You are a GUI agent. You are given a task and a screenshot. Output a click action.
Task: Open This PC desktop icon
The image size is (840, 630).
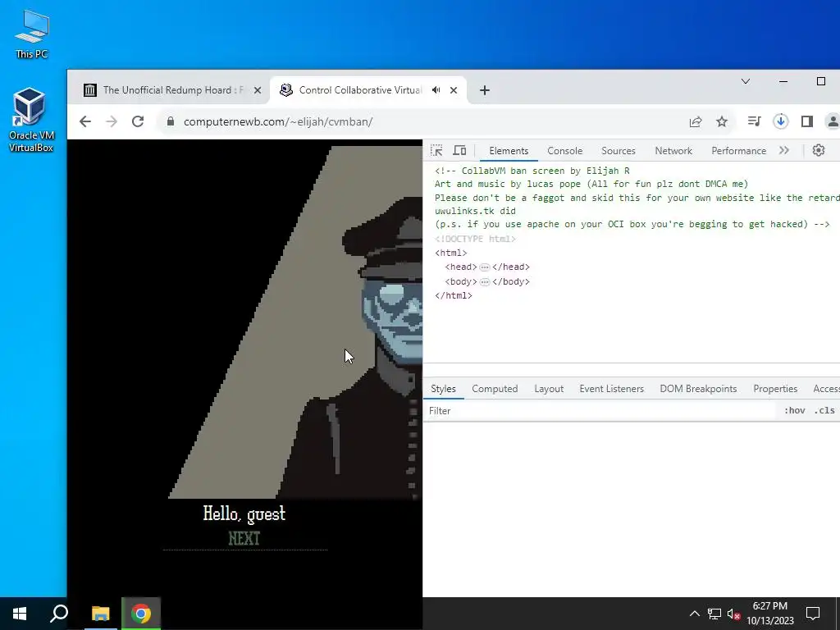click(32, 34)
